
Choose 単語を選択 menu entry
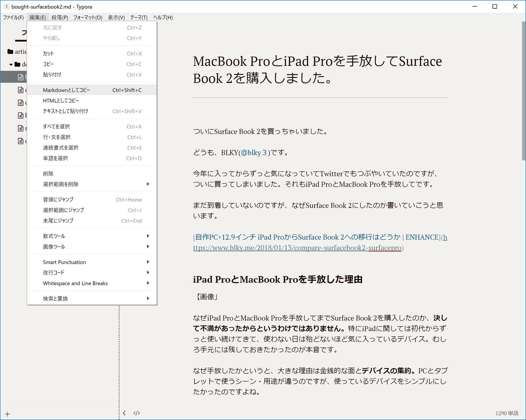pos(92,158)
